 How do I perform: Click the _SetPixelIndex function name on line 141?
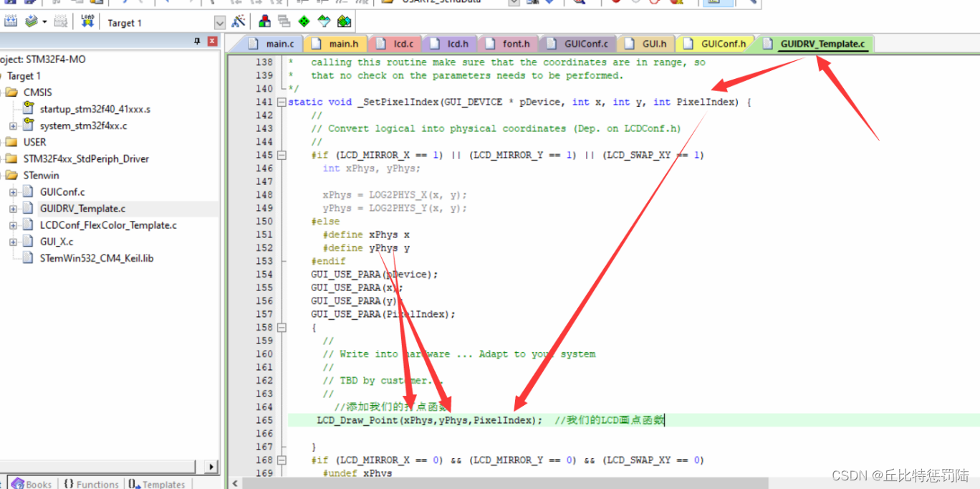(398, 102)
